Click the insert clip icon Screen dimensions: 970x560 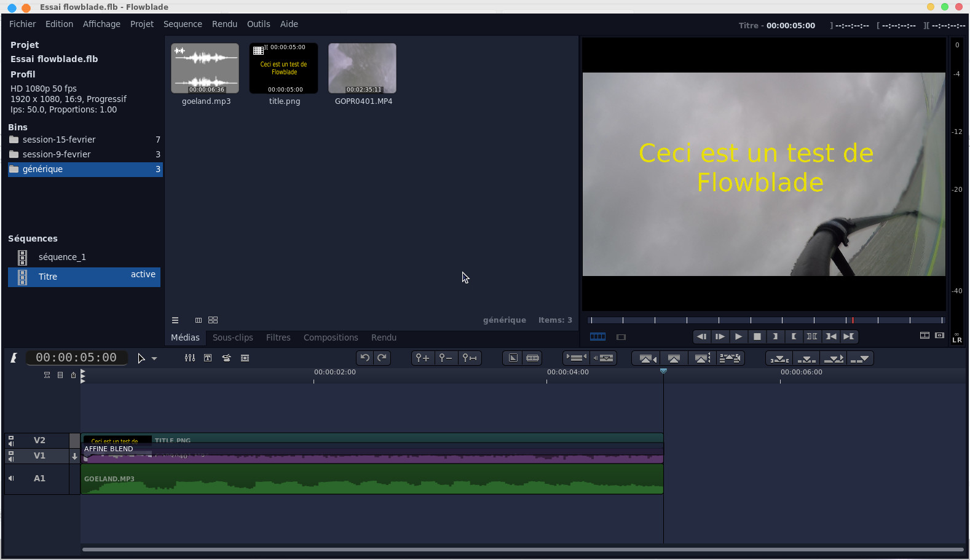click(x=834, y=358)
